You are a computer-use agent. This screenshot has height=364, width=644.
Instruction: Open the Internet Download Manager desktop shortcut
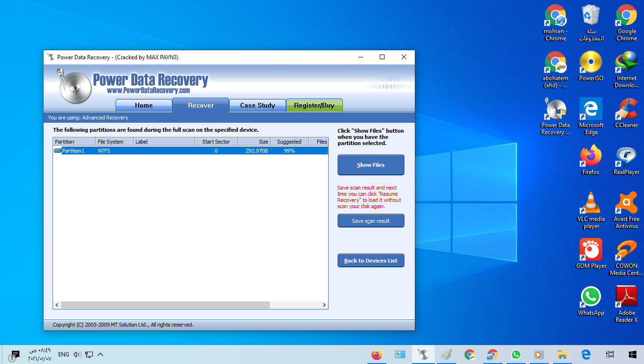[x=626, y=70]
